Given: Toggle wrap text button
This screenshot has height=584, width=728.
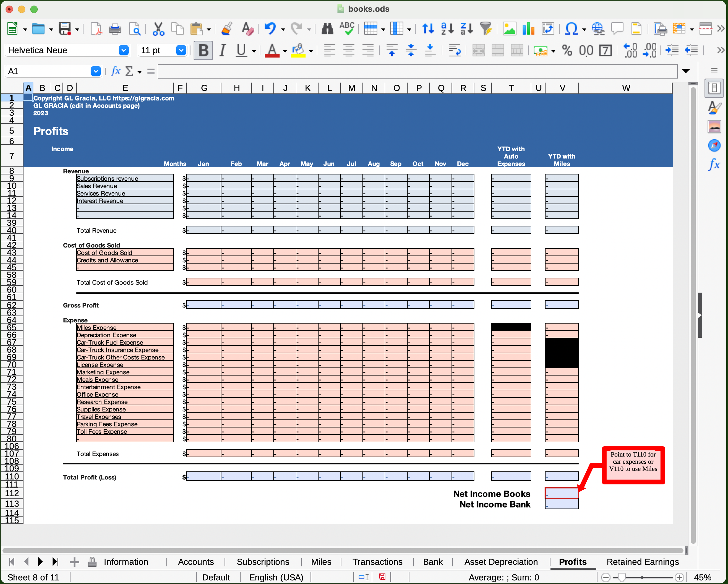Looking at the screenshot, I should click(x=455, y=51).
